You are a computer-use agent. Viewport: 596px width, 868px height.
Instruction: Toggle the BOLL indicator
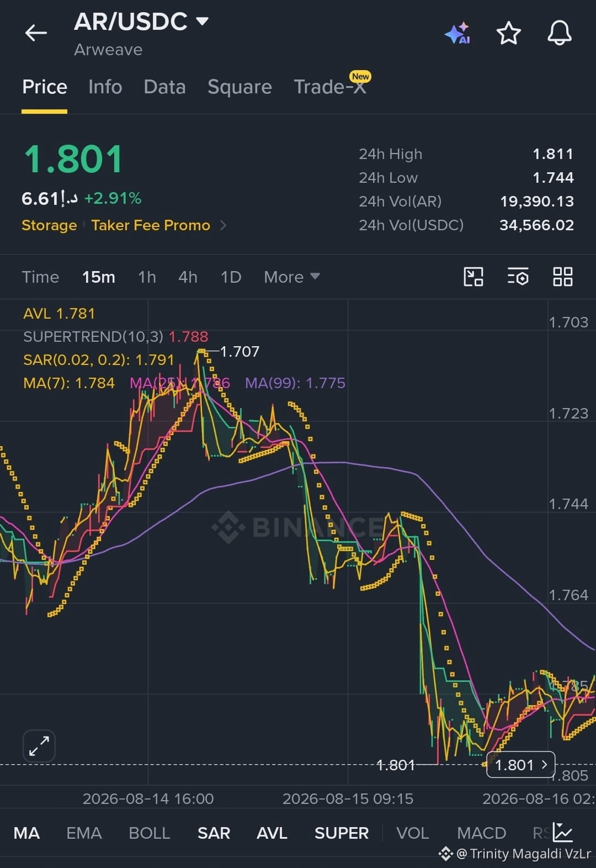149,833
